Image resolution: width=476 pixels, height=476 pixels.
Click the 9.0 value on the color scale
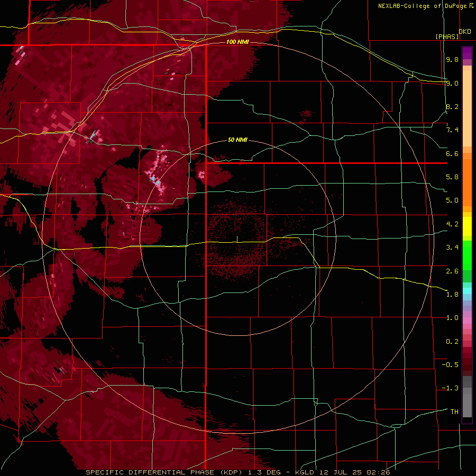(452, 83)
